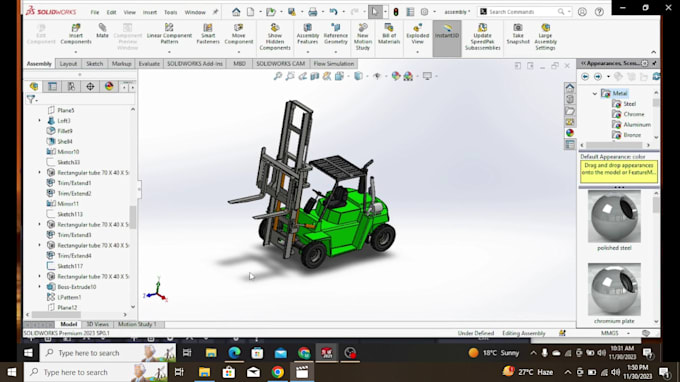Click Show Hidden Components
The width and height of the screenshot is (680, 382).
tap(275, 37)
